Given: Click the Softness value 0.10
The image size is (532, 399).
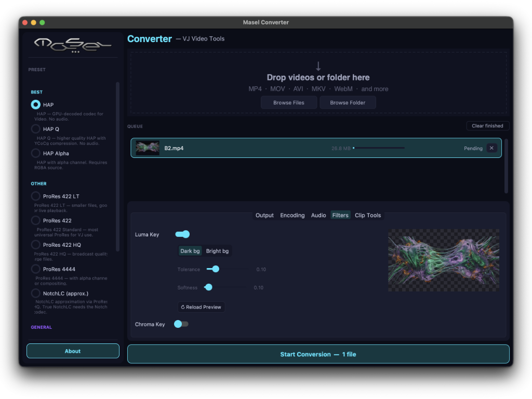Looking at the screenshot, I should tap(259, 287).
